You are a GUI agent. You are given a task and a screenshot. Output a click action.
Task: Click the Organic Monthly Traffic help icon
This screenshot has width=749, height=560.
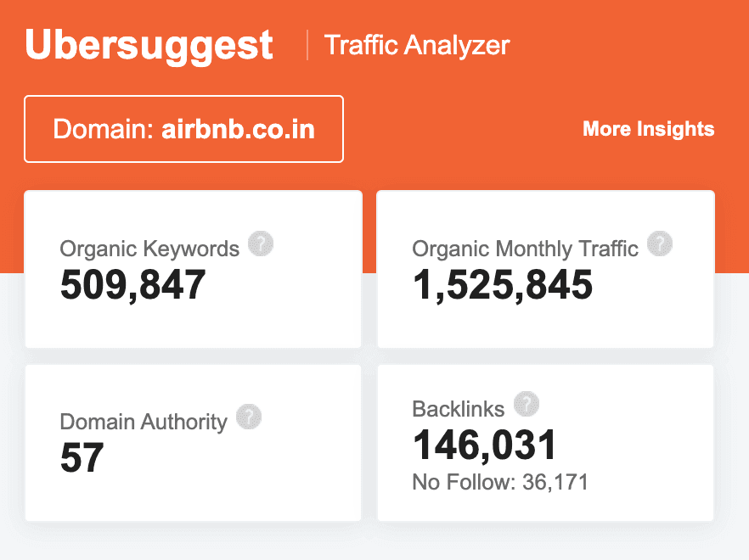coord(659,244)
